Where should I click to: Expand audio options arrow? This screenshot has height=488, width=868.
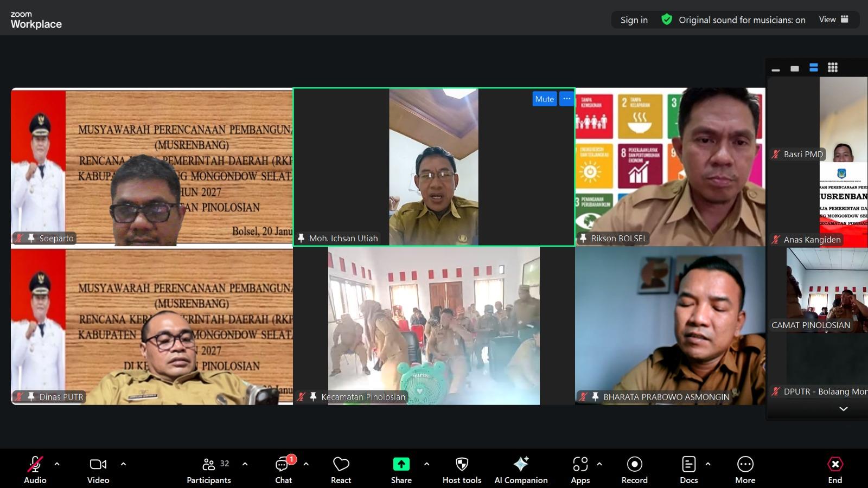57,464
